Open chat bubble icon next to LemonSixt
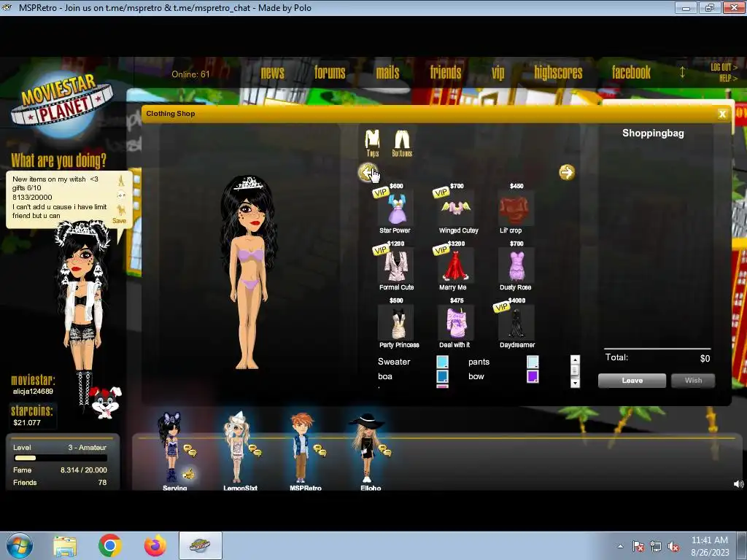 (255, 451)
